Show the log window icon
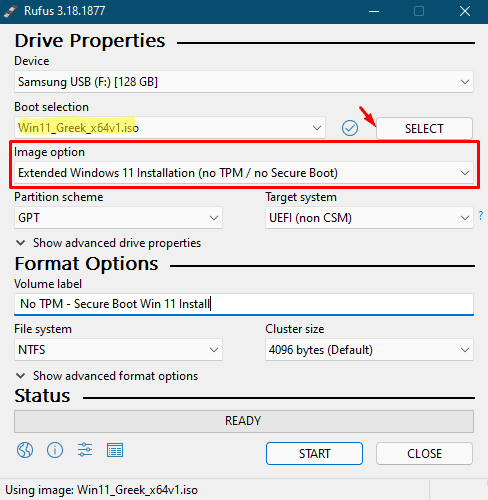 pyautogui.click(x=115, y=450)
